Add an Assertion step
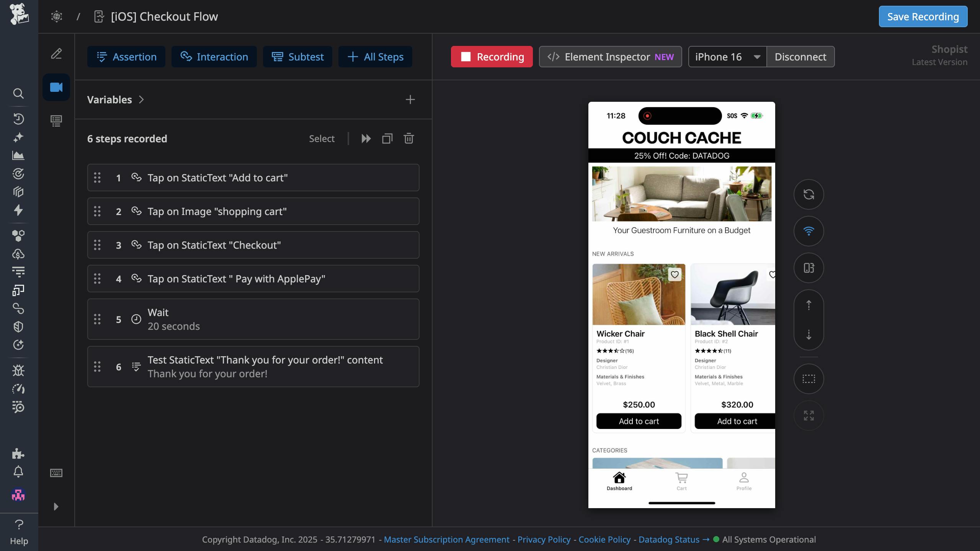This screenshot has width=980, height=551. point(126,57)
